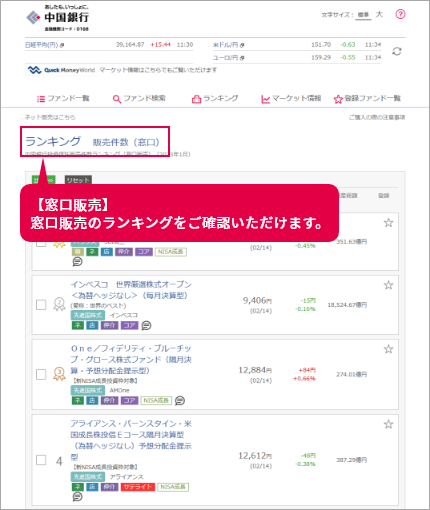This screenshot has width=430, height=510.
Task: Open the マーケット情報 tab
Action: pyautogui.click(x=291, y=99)
